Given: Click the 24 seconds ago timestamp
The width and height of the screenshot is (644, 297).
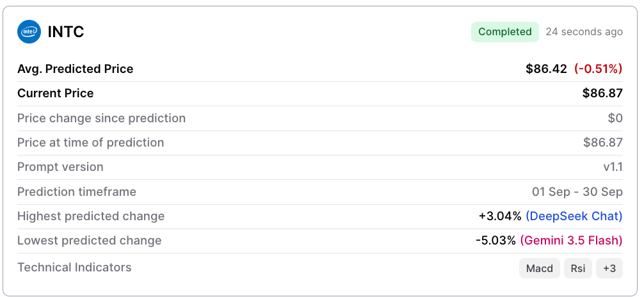Looking at the screenshot, I should [584, 31].
